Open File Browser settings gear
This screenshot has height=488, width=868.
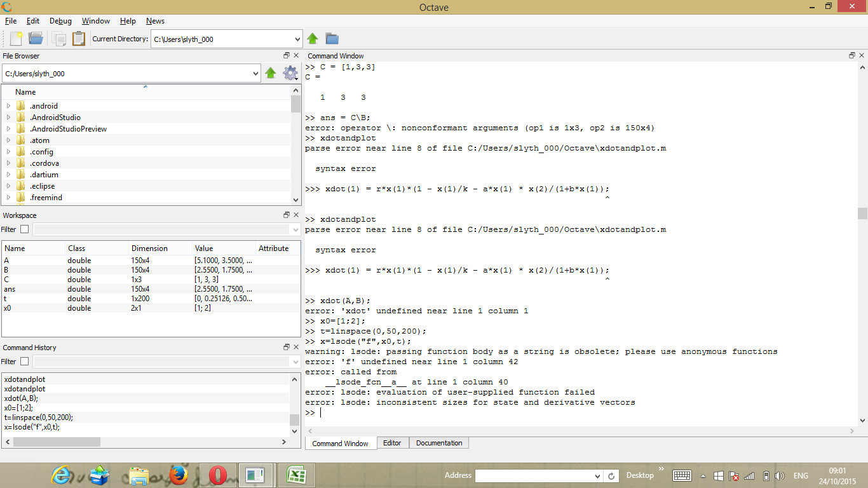(x=290, y=74)
